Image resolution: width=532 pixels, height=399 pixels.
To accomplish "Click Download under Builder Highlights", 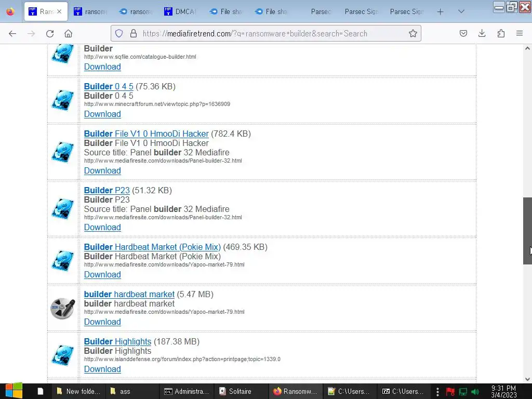I will [x=102, y=369].
